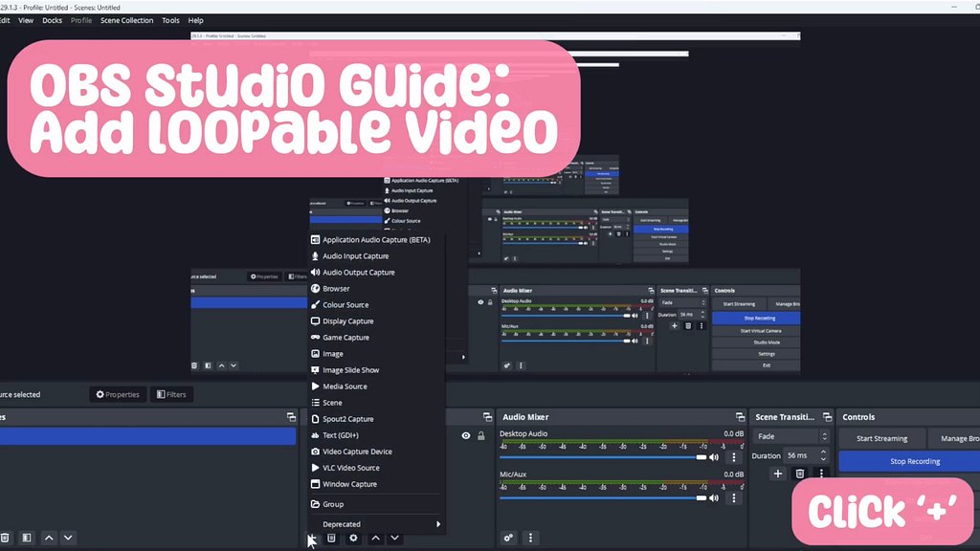Toggle the source lock icon
Viewport: 980px width, 551px height.
(481, 436)
